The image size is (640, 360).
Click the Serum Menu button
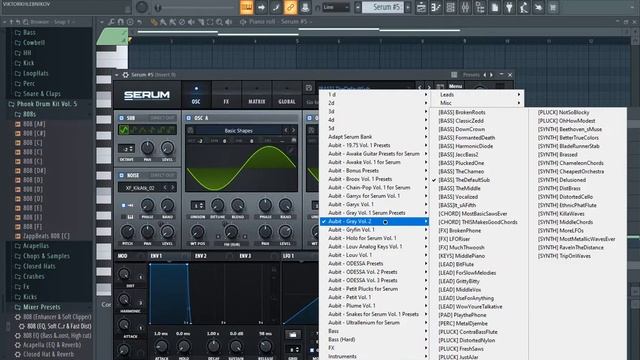click(x=456, y=87)
